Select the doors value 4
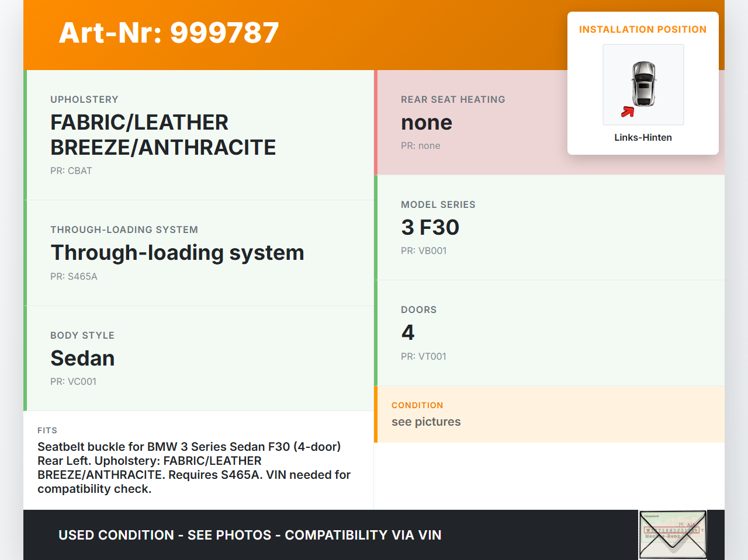The width and height of the screenshot is (748, 560). click(408, 333)
